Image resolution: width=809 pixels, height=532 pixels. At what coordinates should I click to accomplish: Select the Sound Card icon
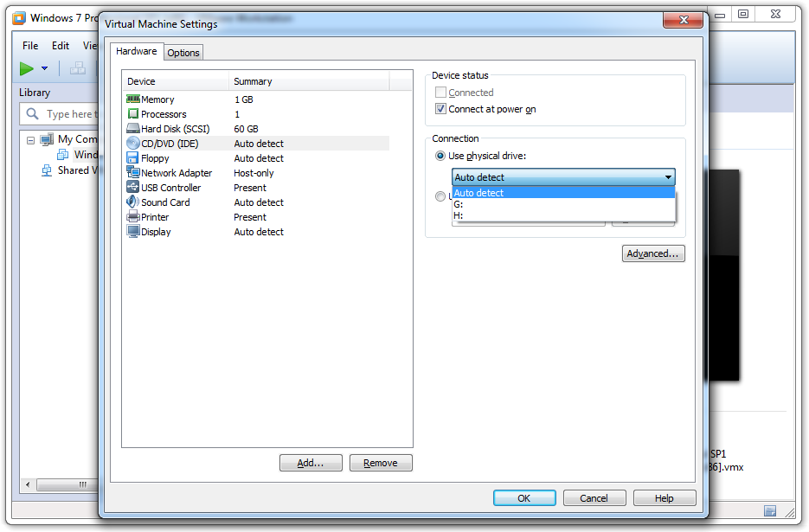click(x=133, y=202)
